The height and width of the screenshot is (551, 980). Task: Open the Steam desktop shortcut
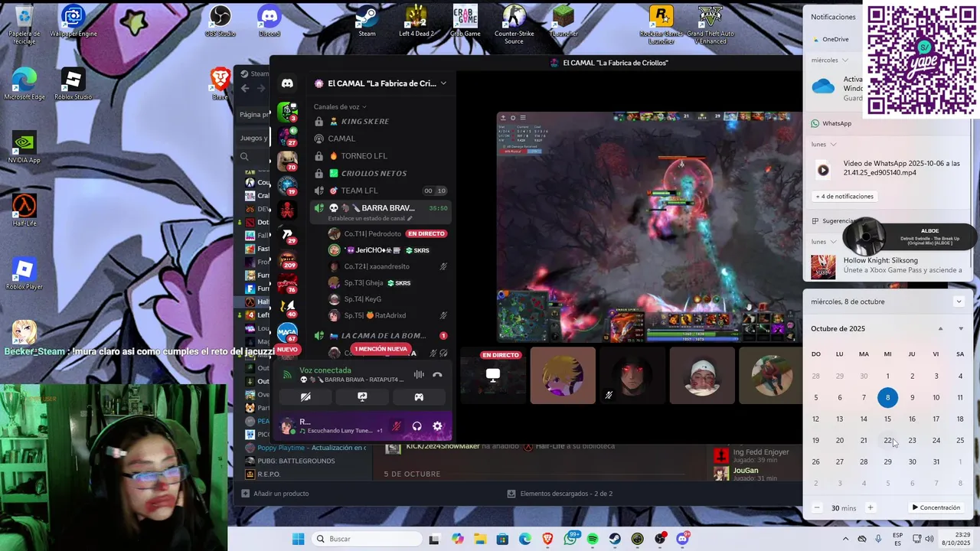(367, 21)
